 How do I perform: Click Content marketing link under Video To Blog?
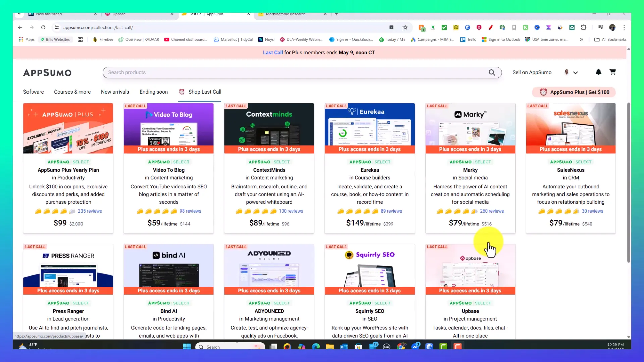pyautogui.click(x=171, y=178)
